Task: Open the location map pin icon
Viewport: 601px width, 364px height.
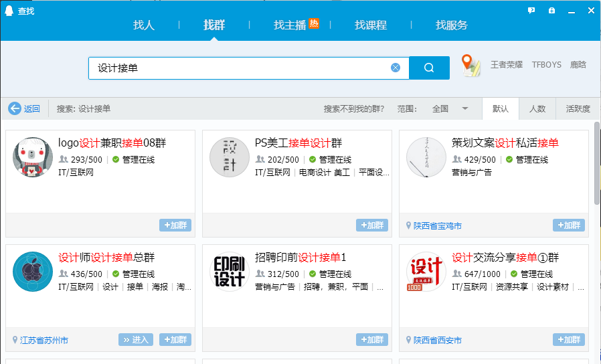Action: (471, 66)
